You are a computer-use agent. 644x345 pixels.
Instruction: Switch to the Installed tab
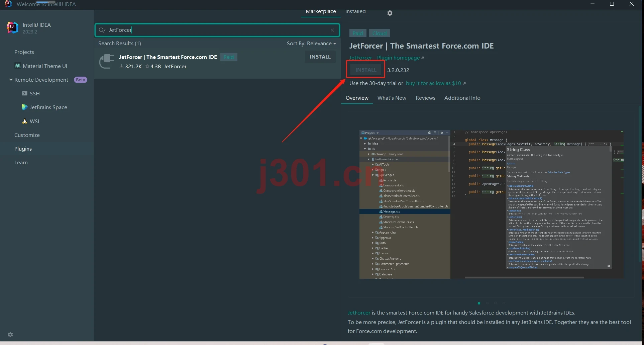point(355,11)
